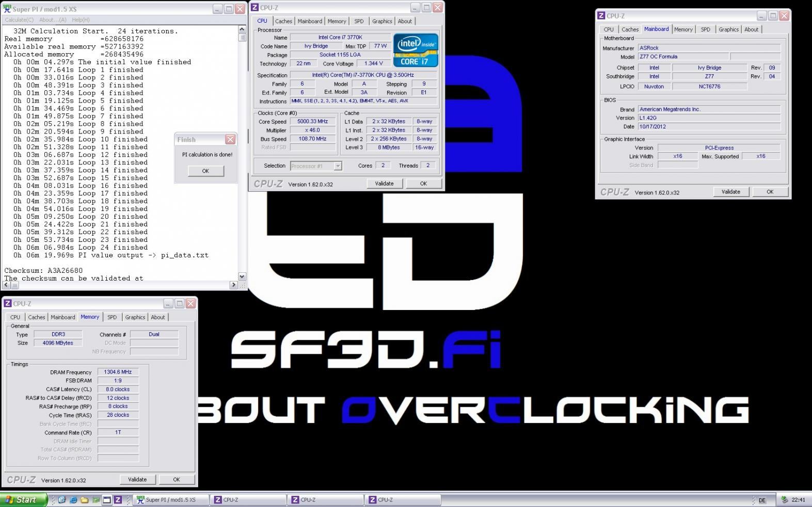Screen dimensions: 812x507
Task: Click the first CPU-Z taskbar button
Action: tap(249, 500)
